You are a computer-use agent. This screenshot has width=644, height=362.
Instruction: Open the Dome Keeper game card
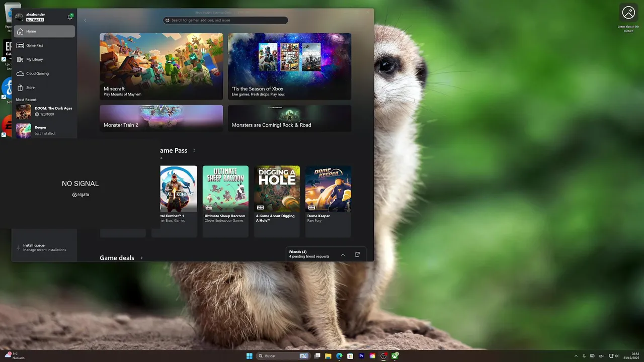pos(328,201)
